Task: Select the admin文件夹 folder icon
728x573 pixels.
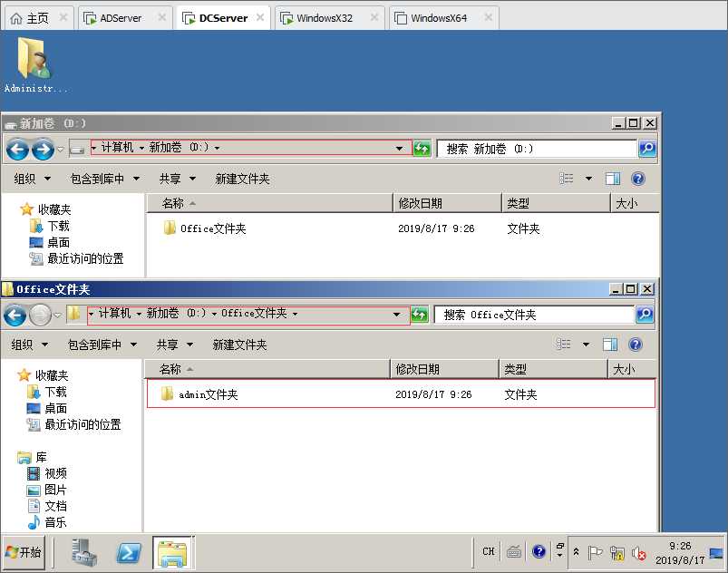Action: click(x=167, y=393)
